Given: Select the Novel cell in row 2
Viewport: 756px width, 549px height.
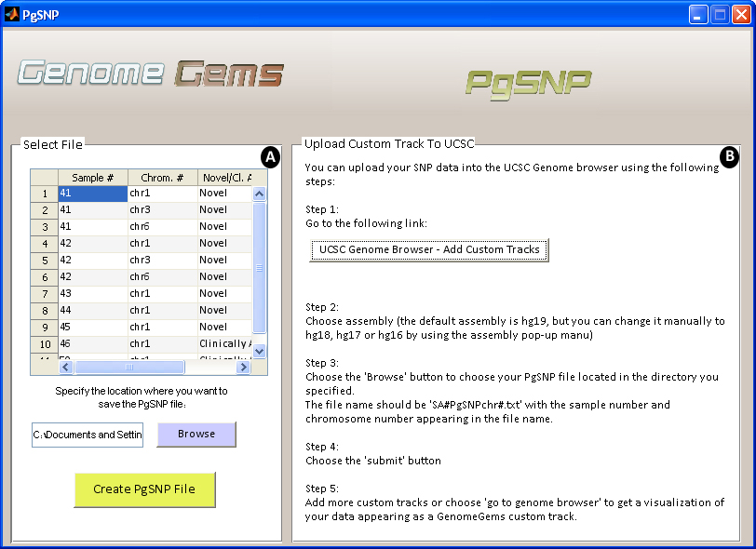Looking at the screenshot, I should 224,210.
